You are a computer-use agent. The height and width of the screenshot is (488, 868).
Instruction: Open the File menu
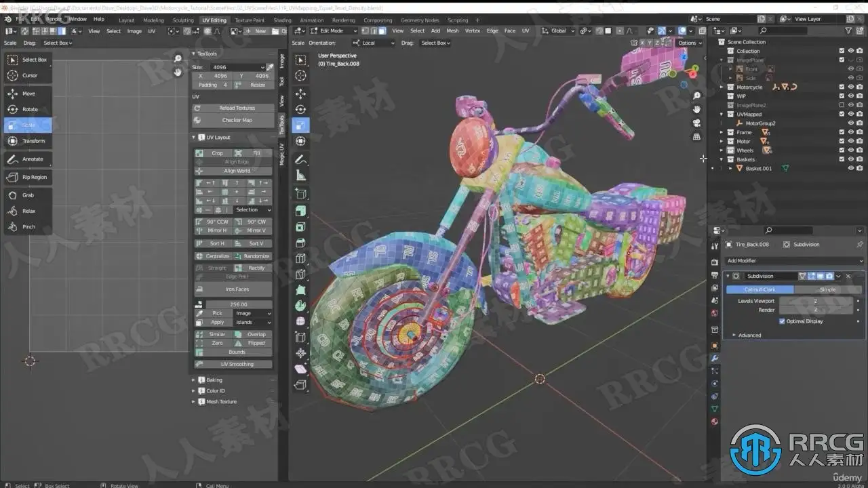(x=20, y=19)
